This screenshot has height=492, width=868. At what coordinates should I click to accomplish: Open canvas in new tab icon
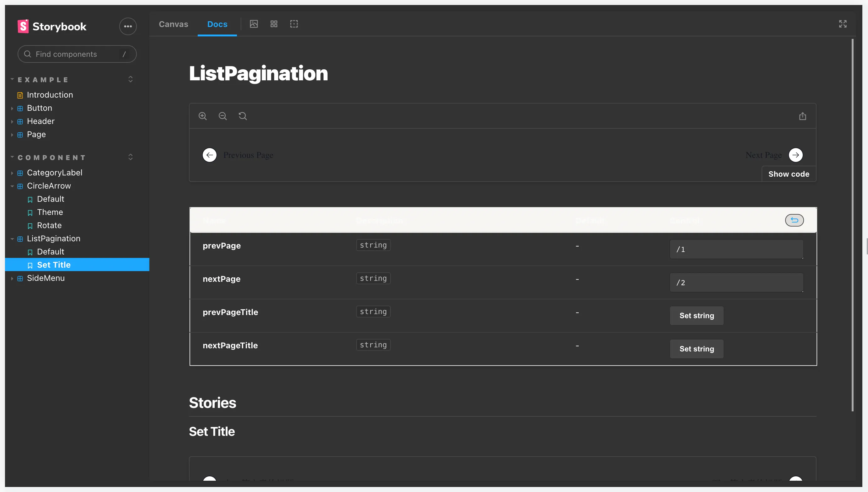click(x=802, y=116)
